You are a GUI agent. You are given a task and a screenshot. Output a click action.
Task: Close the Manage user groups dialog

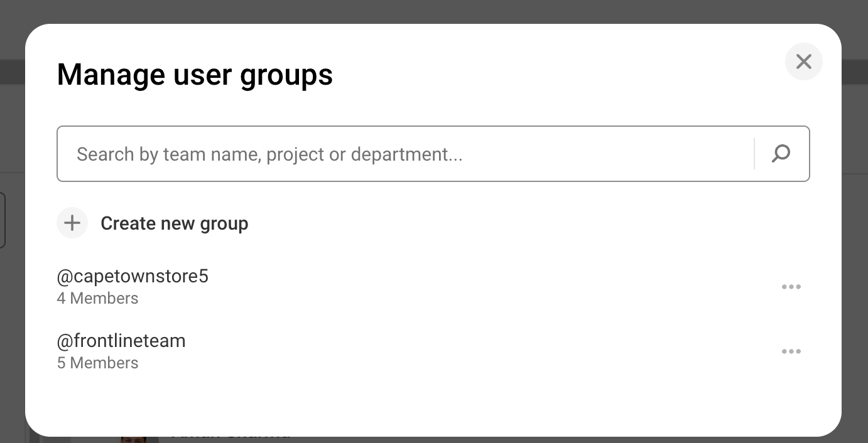tap(803, 61)
